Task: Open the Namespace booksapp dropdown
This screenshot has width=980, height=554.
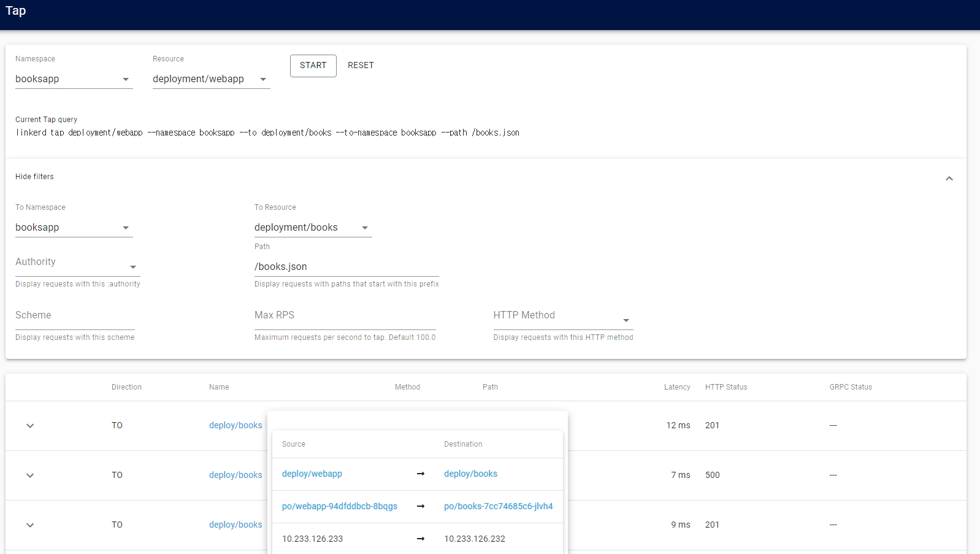Action: tap(74, 79)
